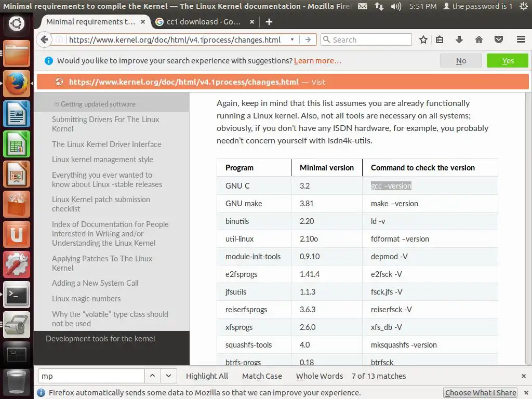The width and height of the screenshot is (532, 399).
Task: Open Workspace Switcher icon
Action: tap(16, 355)
